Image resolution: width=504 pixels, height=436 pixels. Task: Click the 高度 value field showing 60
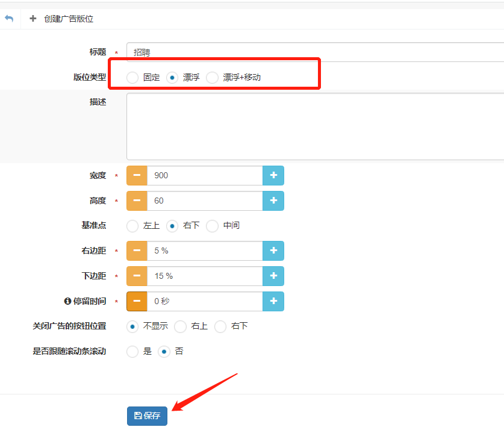[x=205, y=201]
